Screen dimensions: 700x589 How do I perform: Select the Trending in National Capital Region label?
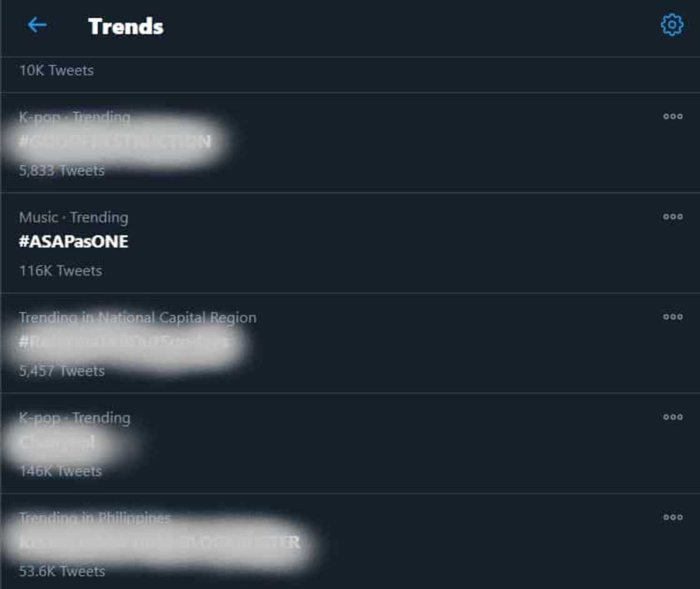pos(137,317)
